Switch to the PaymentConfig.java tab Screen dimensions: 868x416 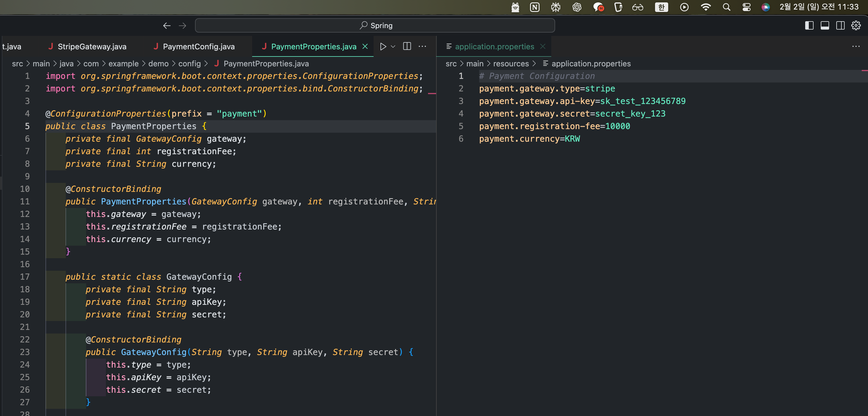coord(199,46)
